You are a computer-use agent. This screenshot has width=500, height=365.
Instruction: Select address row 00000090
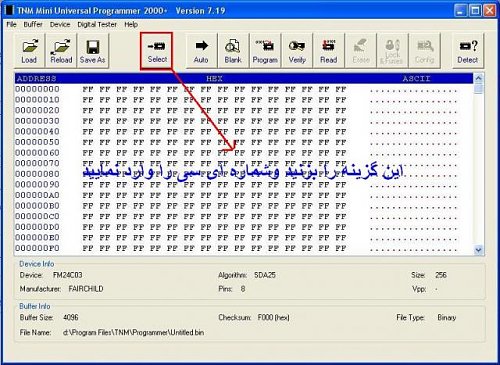click(x=37, y=185)
